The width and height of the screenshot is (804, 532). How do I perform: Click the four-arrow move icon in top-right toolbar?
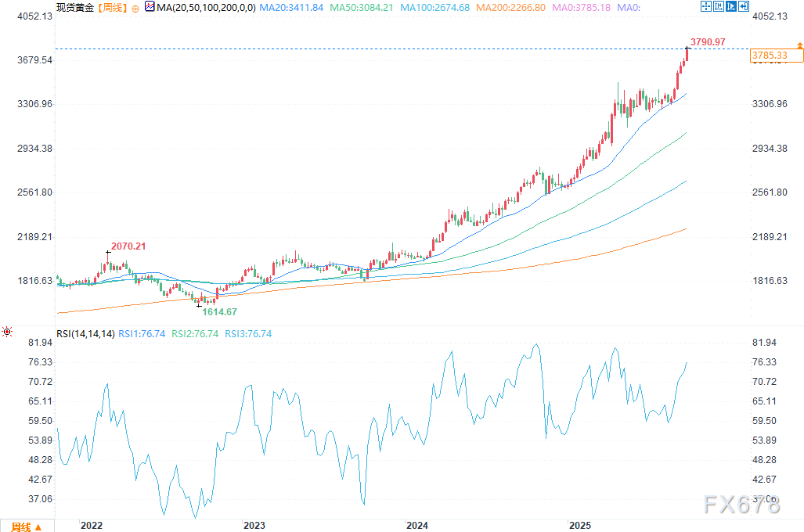(x=705, y=6)
